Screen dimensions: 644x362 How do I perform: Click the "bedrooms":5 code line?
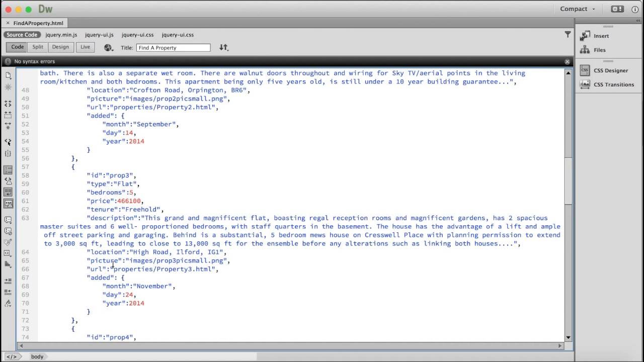coord(112,193)
